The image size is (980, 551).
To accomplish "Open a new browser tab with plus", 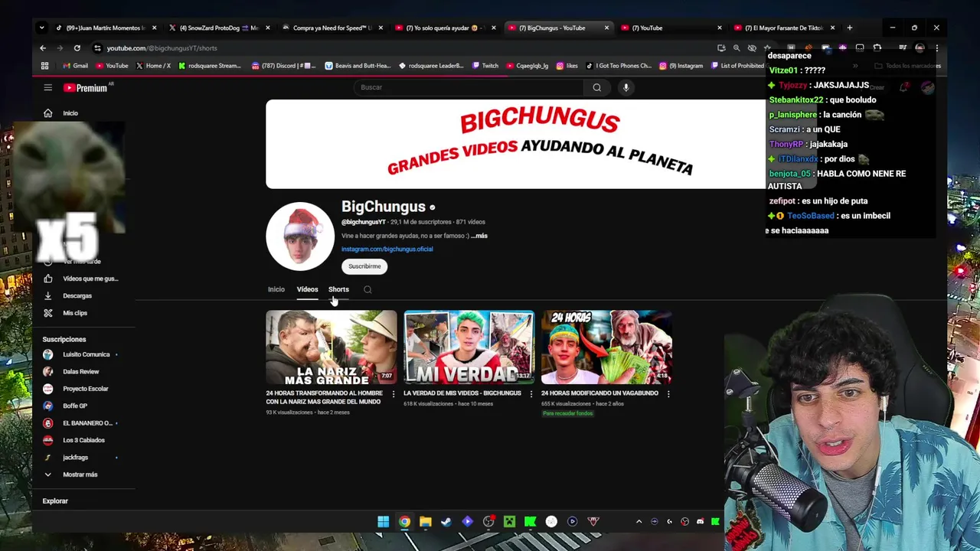I will tap(849, 28).
